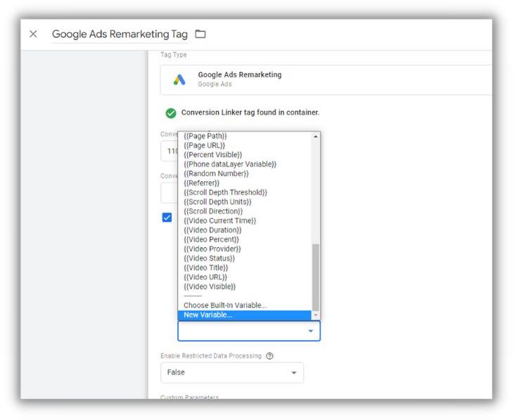Edit the Google Ads Remarketing Tag title
The width and height of the screenshot is (514, 420).
(120, 34)
